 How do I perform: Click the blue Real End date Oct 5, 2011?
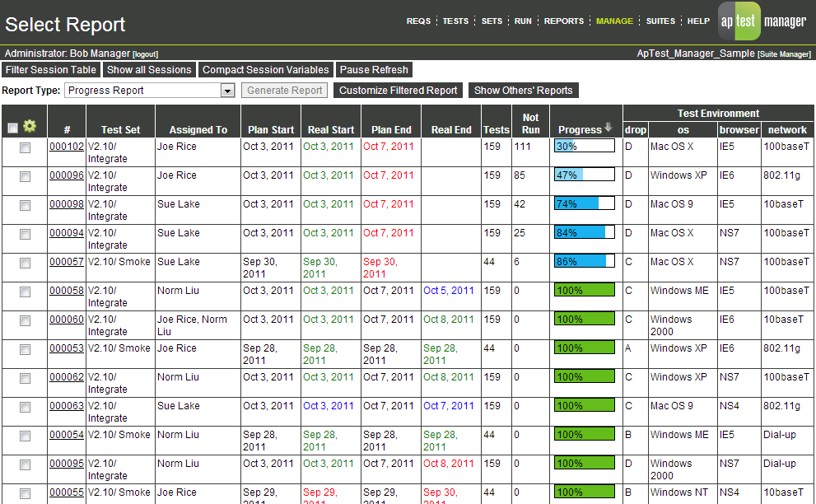[x=449, y=291]
